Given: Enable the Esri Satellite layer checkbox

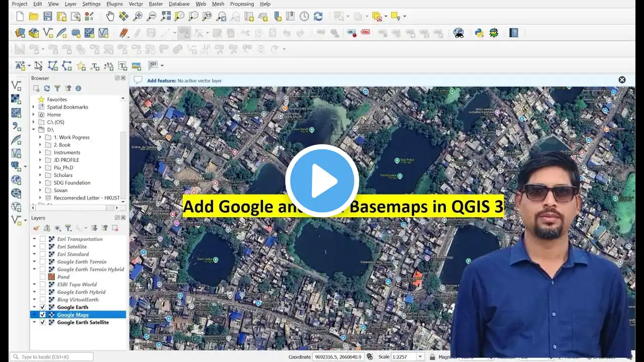Looking at the screenshot, I should pyautogui.click(x=43, y=247).
